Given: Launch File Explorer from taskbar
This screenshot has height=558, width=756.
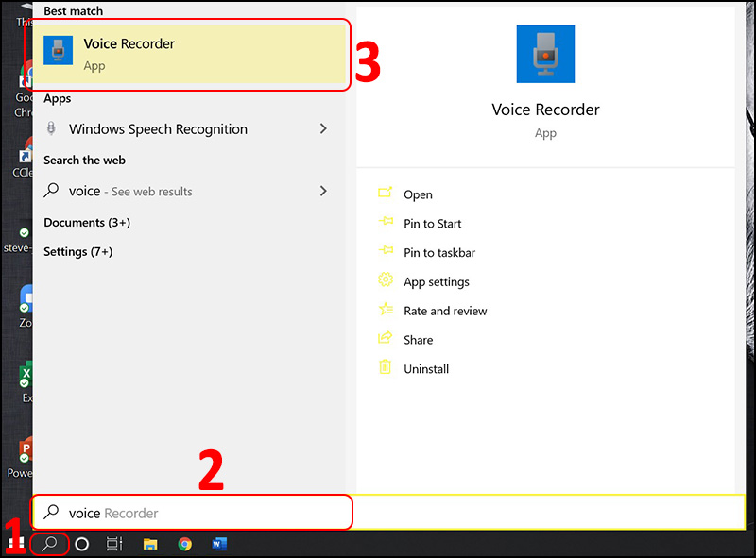Looking at the screenshot, I should (x=150, y=544).
